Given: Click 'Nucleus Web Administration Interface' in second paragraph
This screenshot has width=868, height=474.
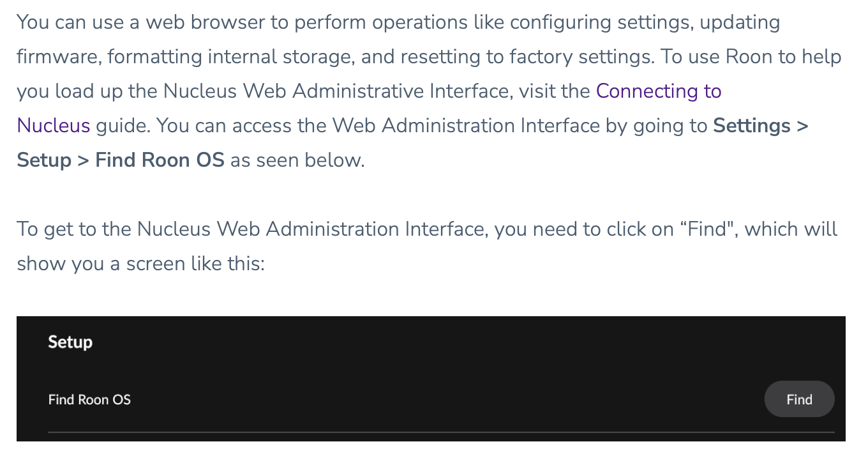Looking at the screenshot, I should (313, 229).
